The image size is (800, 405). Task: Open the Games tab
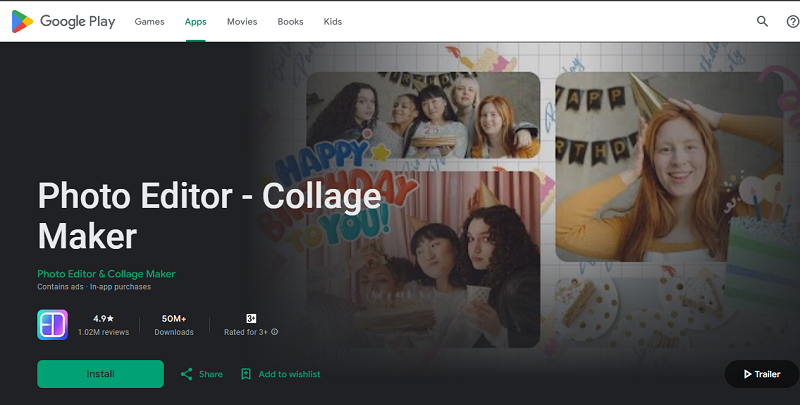(x=149, y=21)
